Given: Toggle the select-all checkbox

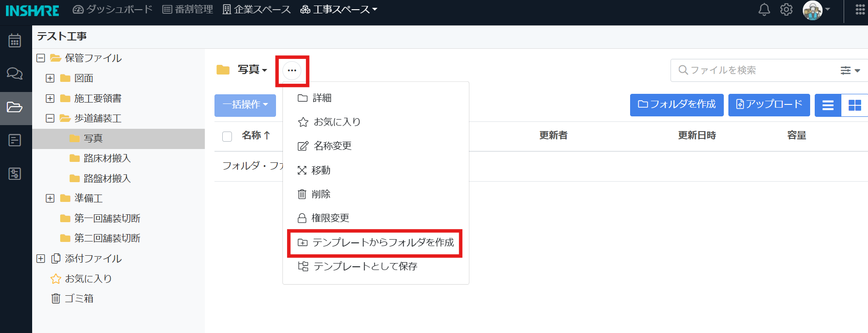Looking at the screenshot, I should [x=227, y=136].
